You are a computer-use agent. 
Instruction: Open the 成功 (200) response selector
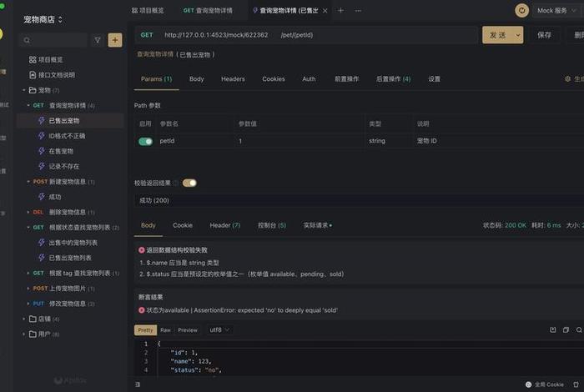click(359, 201)
